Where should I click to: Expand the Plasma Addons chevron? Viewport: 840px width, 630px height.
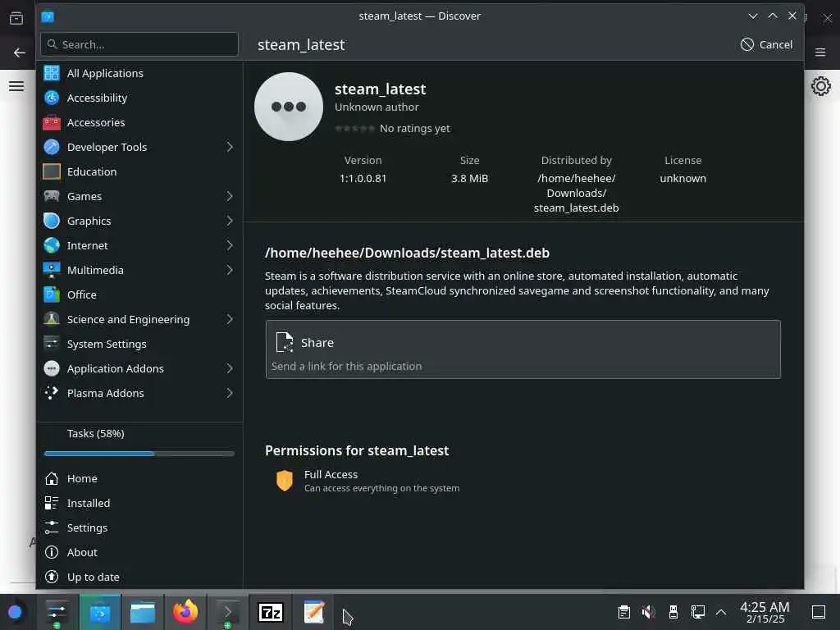coord(230,393)
